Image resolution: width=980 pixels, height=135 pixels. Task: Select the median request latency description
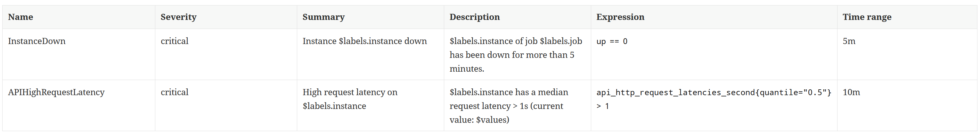coord(509,92)
